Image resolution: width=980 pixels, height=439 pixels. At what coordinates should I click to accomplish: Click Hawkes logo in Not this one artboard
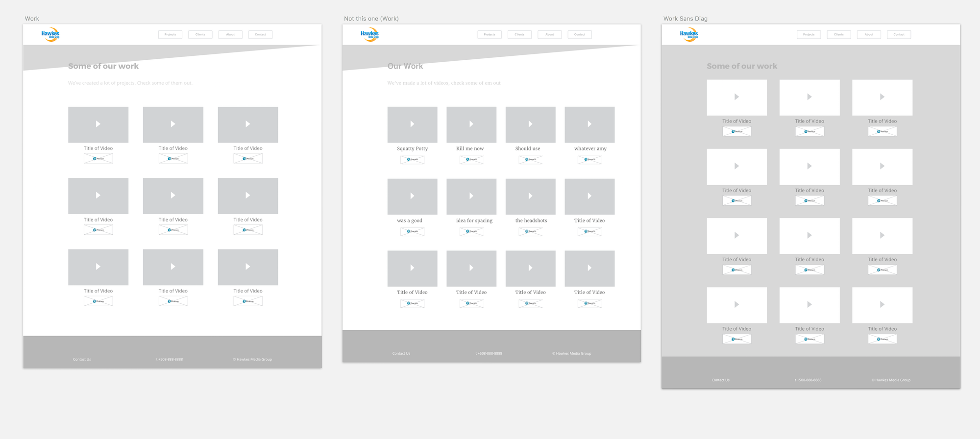[x=370, y=35]
